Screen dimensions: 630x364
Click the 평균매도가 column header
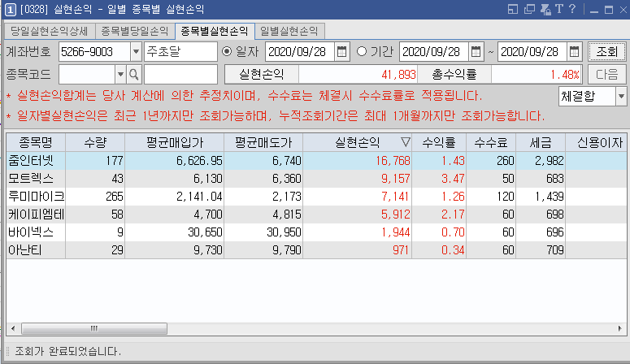263,142
